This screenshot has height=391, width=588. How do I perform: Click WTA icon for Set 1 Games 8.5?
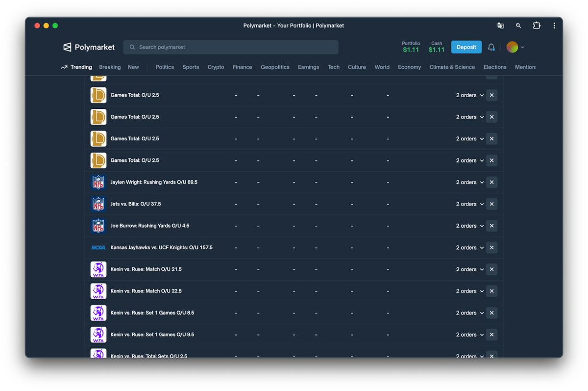click(98, 313)
